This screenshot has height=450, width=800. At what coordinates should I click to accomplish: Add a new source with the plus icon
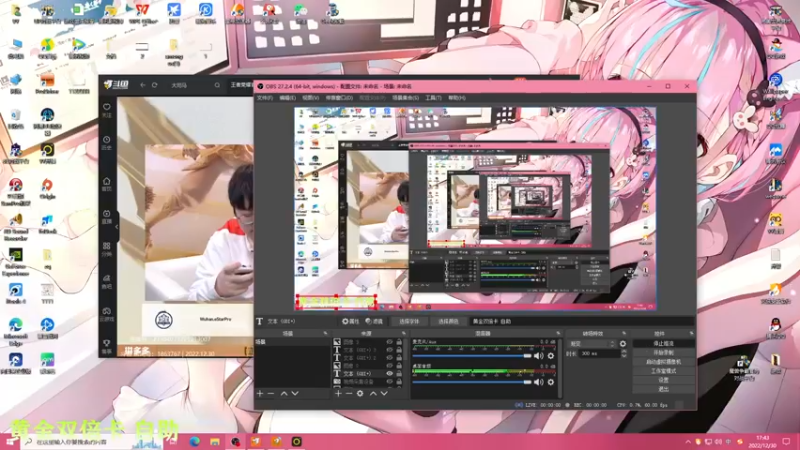click(338, 393)
